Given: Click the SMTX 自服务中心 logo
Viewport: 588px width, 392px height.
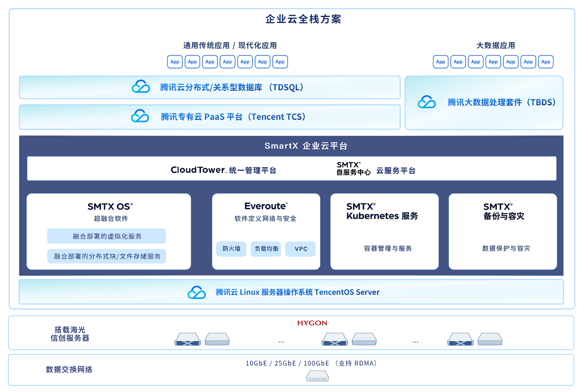Looking at the screenshot, I should (353, 169).
